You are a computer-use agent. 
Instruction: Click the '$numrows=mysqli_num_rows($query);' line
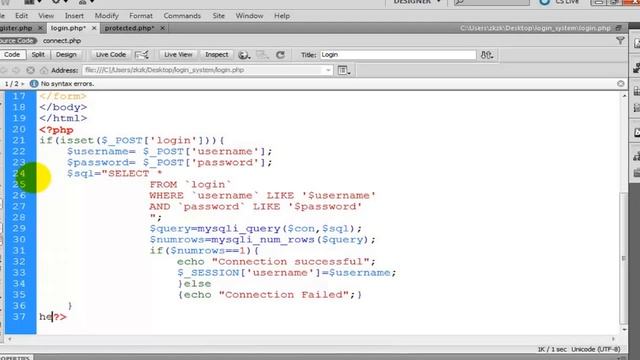262,240
